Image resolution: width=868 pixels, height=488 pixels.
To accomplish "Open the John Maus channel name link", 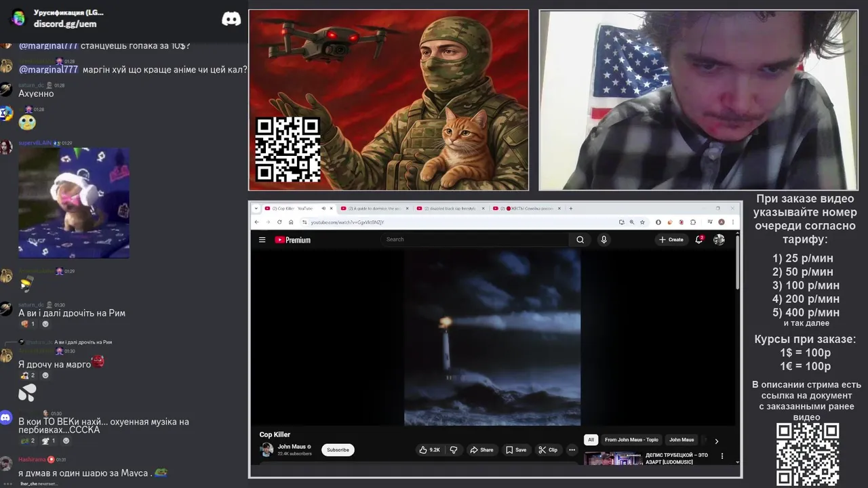I will tap(292, 447).
